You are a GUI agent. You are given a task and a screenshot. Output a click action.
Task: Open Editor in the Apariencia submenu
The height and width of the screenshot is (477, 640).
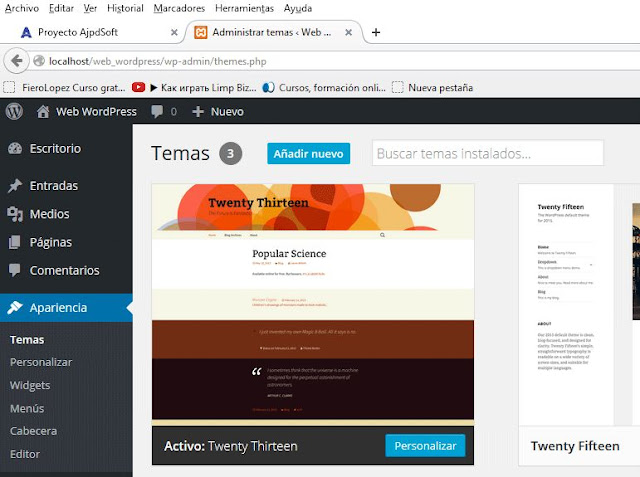coord(25,454)
